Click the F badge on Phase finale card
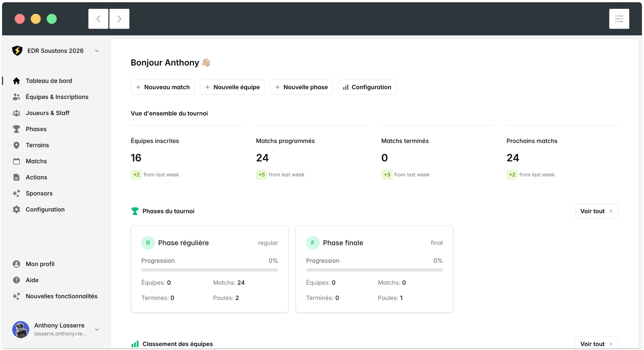The image size is (644, 350). coord(313,243)
